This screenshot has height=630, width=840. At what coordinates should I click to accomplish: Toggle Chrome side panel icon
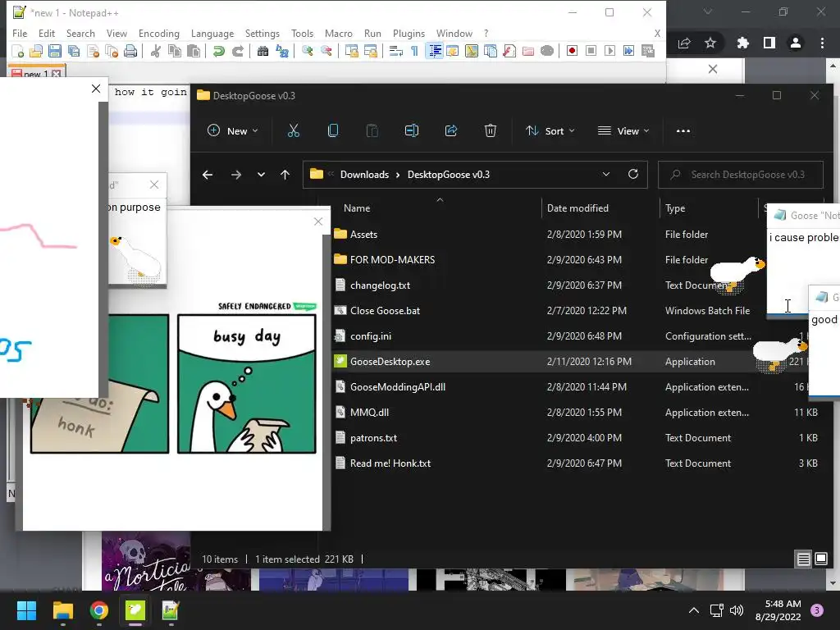(769, 43)
